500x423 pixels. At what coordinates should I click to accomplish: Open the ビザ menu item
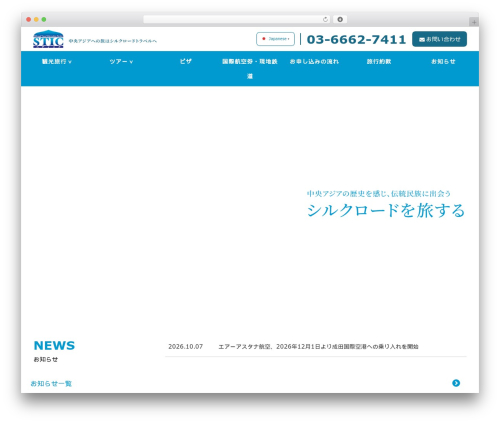coord(186,61)
